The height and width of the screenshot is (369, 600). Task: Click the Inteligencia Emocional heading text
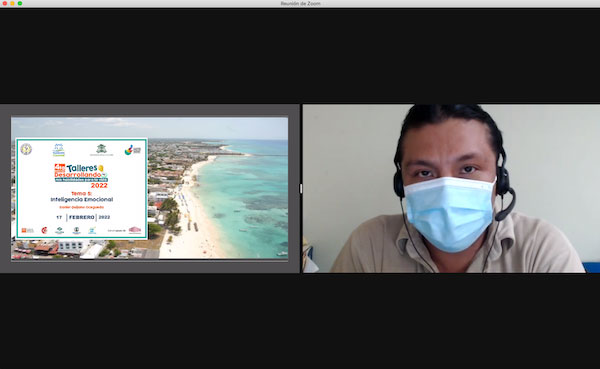pyautogui.click(x=82, y=199)
